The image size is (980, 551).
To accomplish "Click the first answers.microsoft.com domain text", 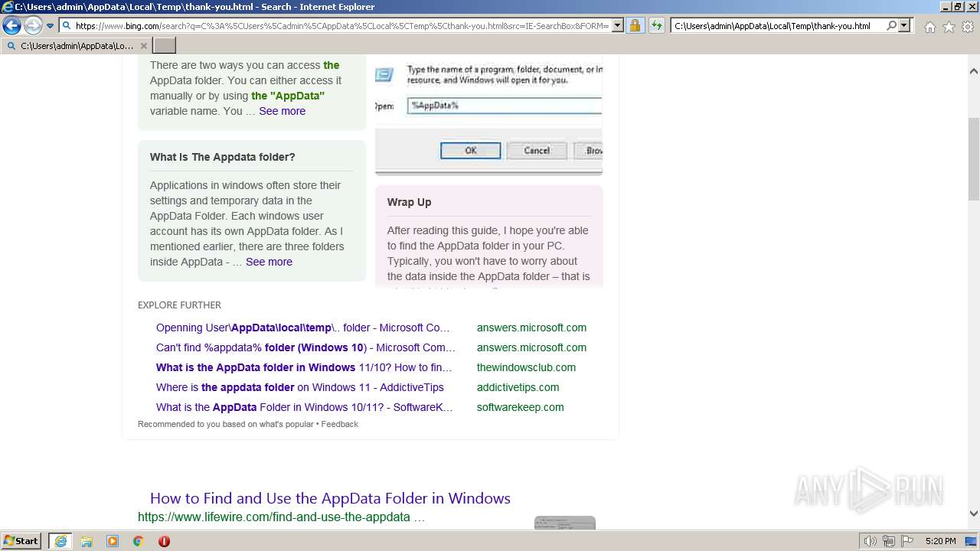I will 531,328.
